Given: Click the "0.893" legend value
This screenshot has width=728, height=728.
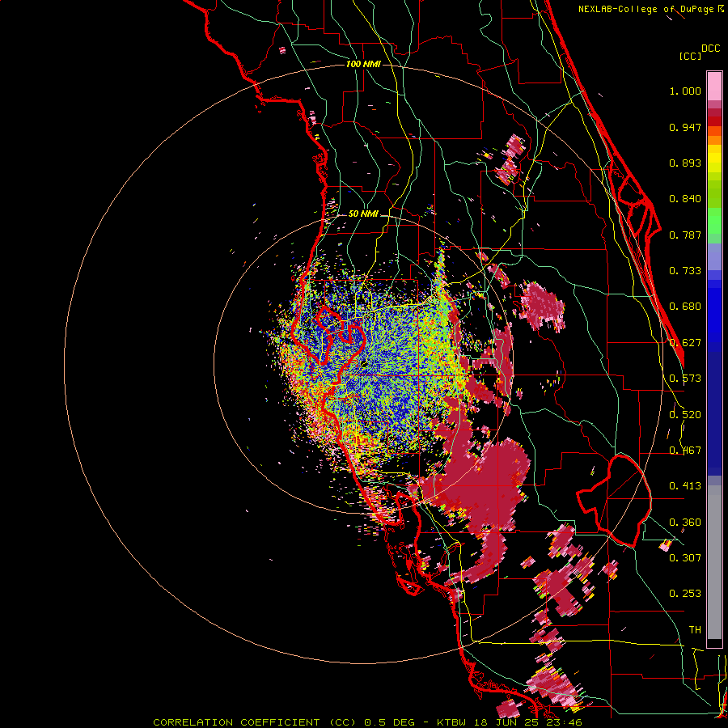Looking at the screenshot, I should coord(685,163).
